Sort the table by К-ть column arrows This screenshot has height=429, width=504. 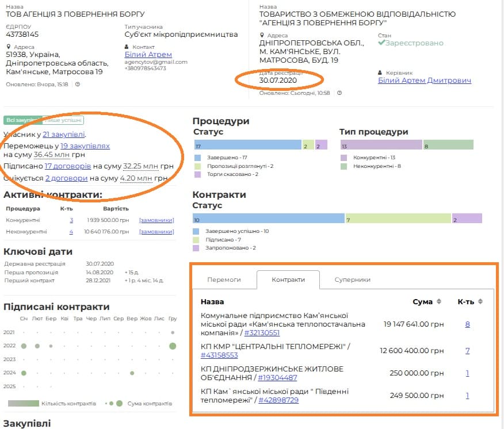coord(480,302)
